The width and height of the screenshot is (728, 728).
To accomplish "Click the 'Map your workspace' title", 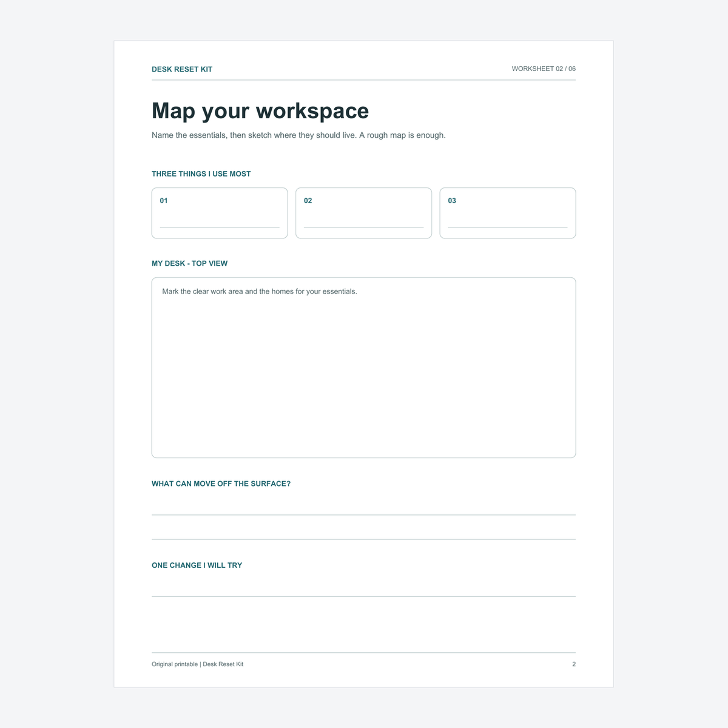I will point(260,111).
